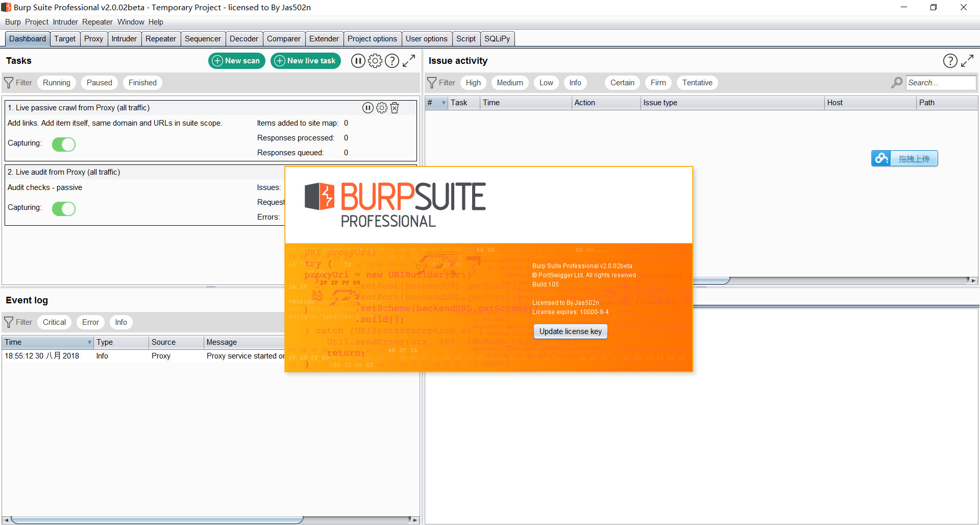980x525 pixels.
Task: Toggle the High severity filter
Action: (473, 83)
